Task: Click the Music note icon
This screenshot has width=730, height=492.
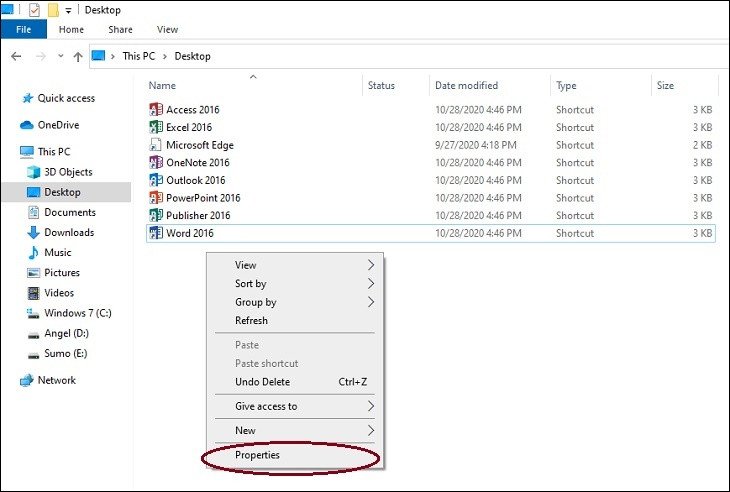Action: point(34,252)
